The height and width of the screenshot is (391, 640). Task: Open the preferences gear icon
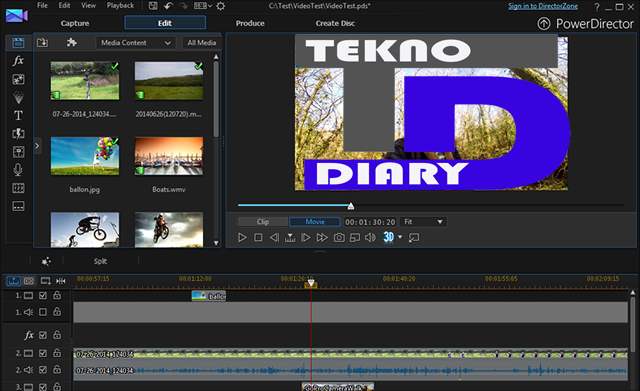221,6
